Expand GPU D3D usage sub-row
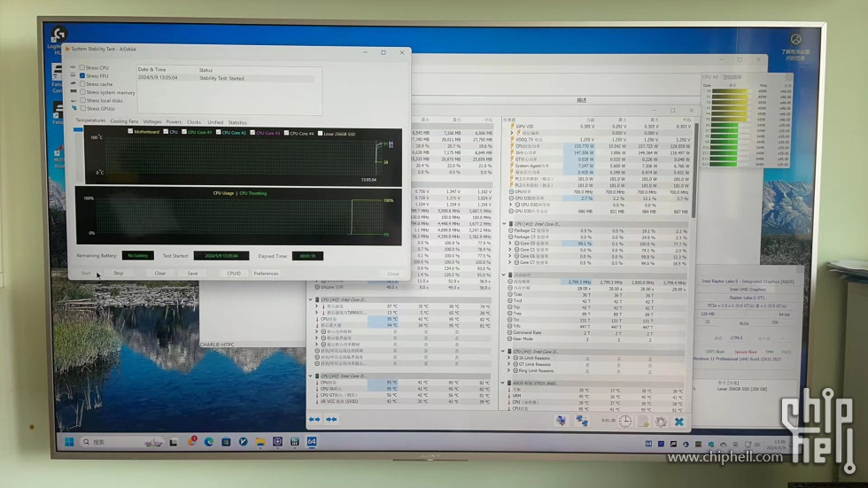The image size is (868, 488). (510, 205)
